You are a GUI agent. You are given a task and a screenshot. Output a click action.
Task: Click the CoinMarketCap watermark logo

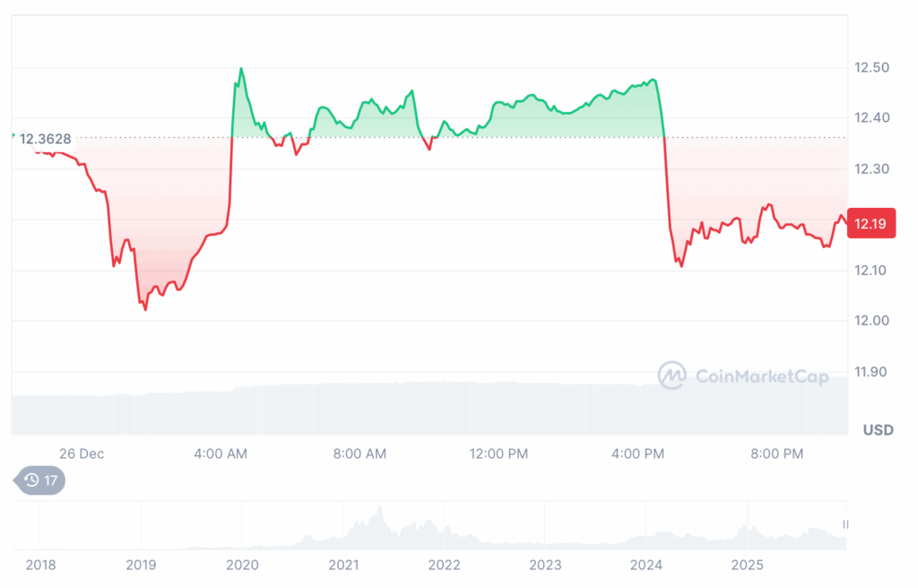(743, 376)
